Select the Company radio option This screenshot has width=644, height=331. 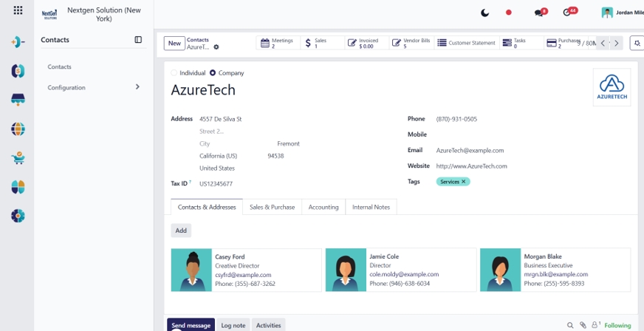[213, 72]
